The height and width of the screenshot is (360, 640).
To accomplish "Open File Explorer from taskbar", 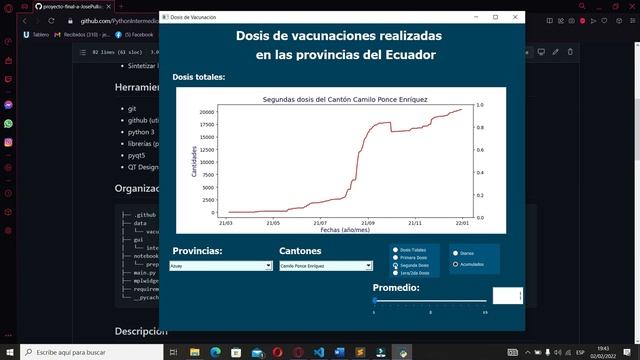I will (195, 352).
